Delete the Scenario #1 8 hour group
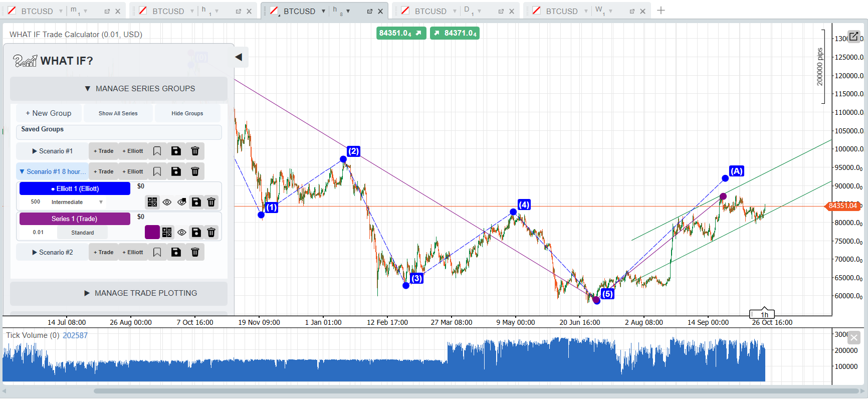This screenshot has height=399, width=868. point(195,171)
